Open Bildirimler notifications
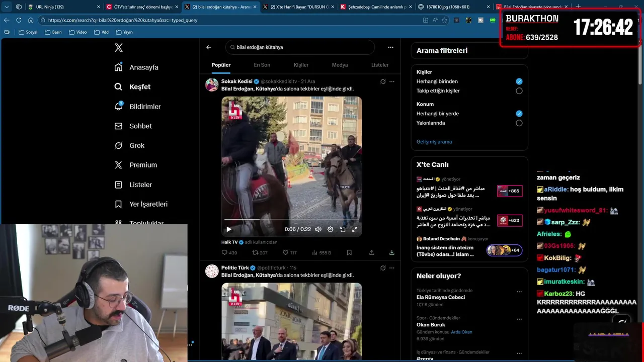This screenshot has height=362, width=644. [137, 107]
